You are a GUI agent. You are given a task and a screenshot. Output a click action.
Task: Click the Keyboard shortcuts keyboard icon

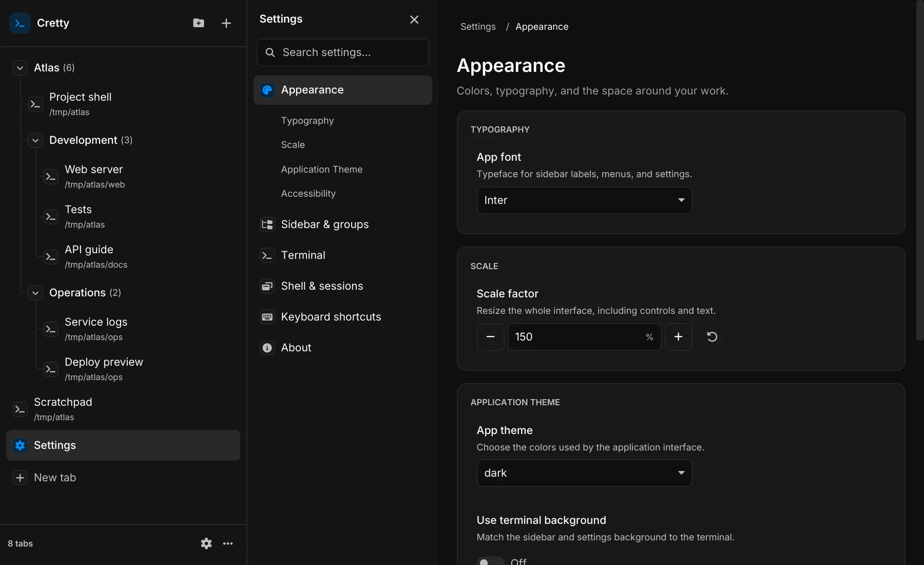pyautogui.click(x=267, y=317)
